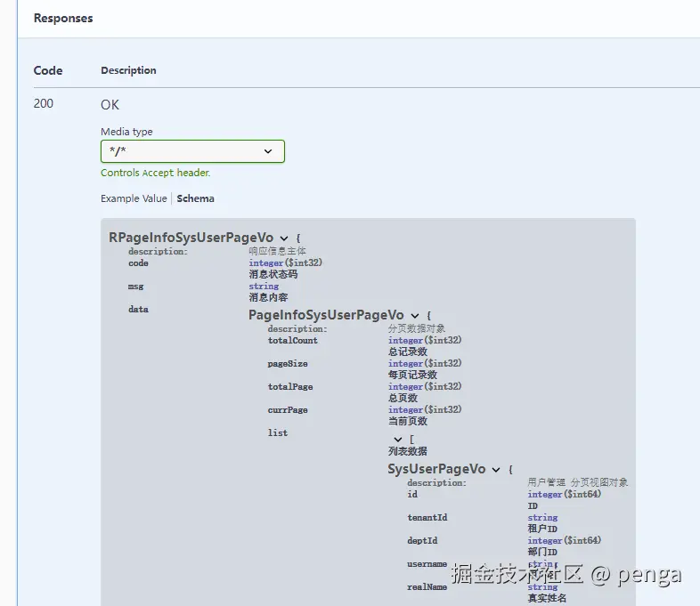
Task: Click the integer($int64) type of id
Action: pyautogui.click(x=565, y=494)
